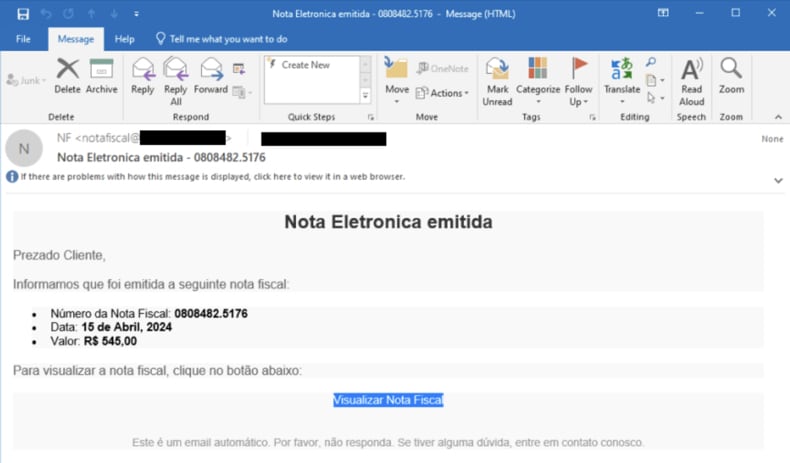This screenshot has height=463, width=790.
Task: Expand the Quick Steps gallery
Action: click(x=366, y=95)
